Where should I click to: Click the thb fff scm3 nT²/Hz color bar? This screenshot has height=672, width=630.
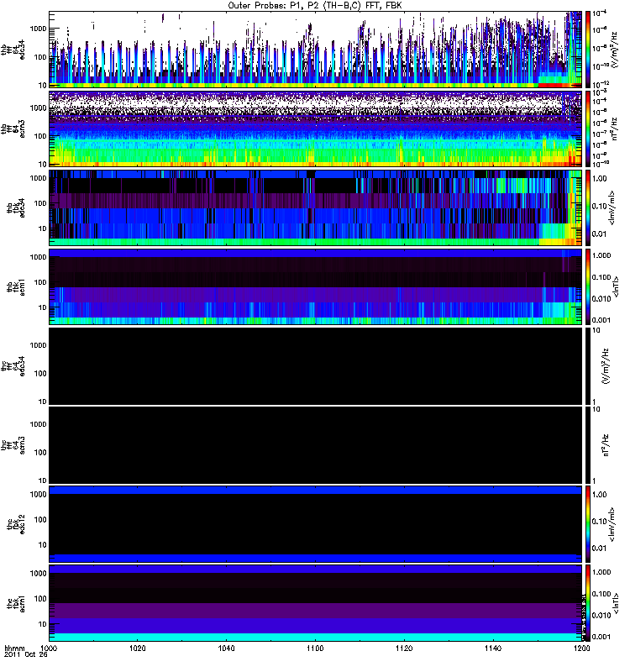[x=587, y=129]
